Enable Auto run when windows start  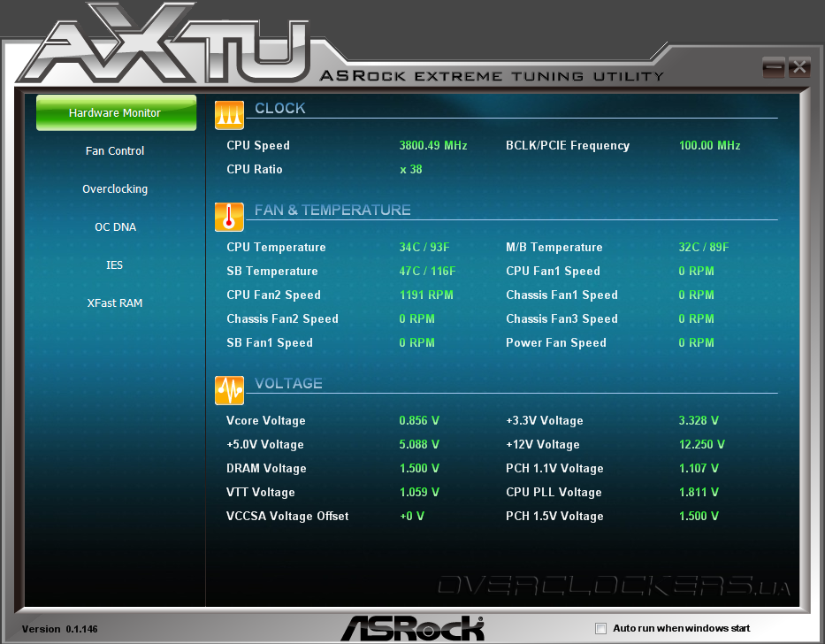(x=601, y=628)
